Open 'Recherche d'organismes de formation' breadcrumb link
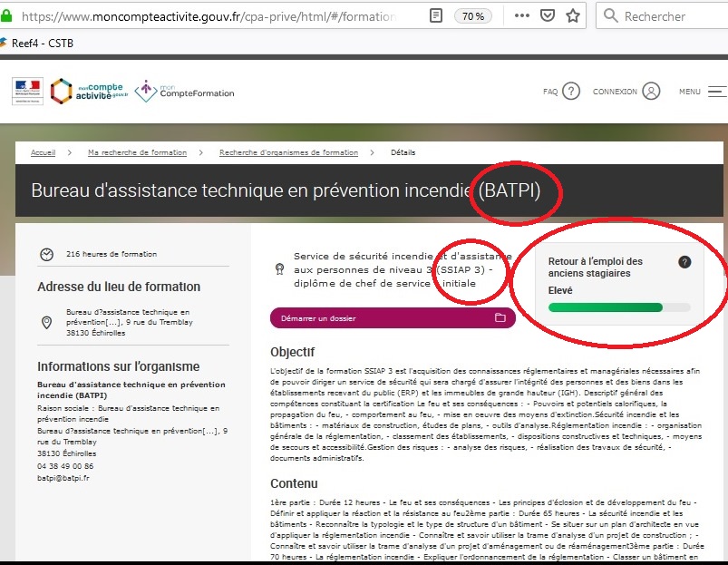This screenshot has height=565, width=728. point(289,152)
